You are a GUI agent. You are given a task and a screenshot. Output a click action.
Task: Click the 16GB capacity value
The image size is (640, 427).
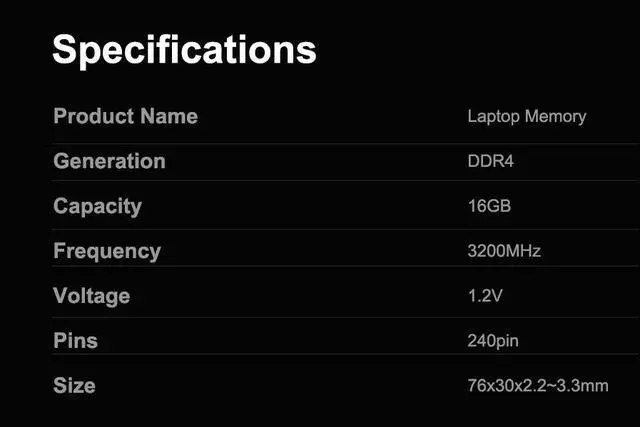(489, 206)
